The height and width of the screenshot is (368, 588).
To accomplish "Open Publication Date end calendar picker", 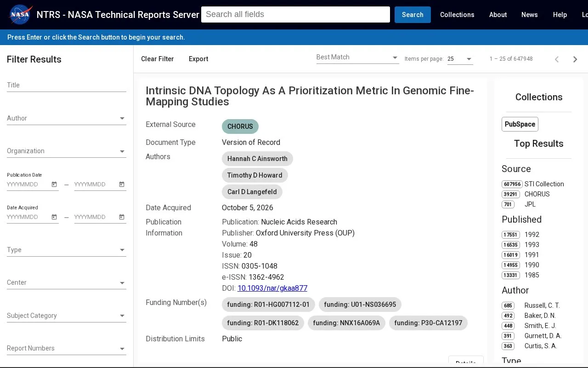I will pyautogui.click(x=122, y=184).
